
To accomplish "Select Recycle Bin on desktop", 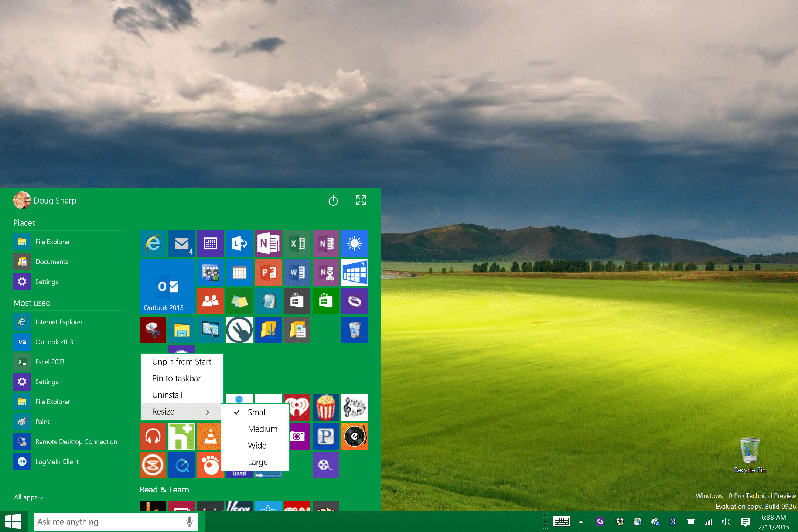I will (750, 455).
